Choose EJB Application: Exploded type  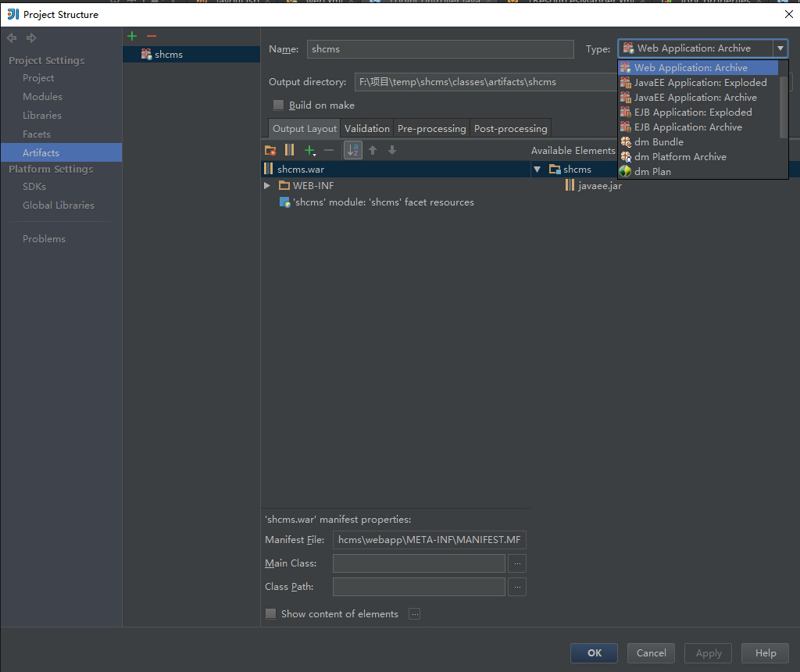pyautogui.click(x=698, y=112)
